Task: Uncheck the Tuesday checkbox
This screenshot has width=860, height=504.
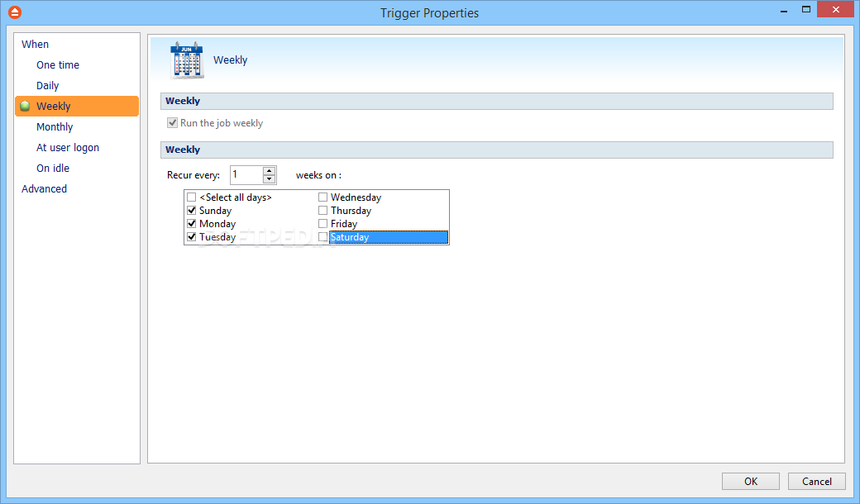Action: (x=191, y=236)
